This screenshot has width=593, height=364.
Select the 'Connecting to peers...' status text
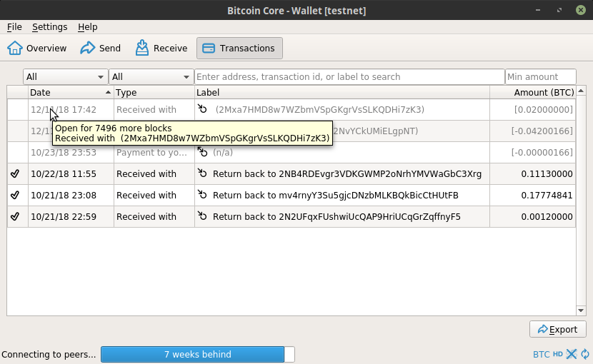click(49, 355)
